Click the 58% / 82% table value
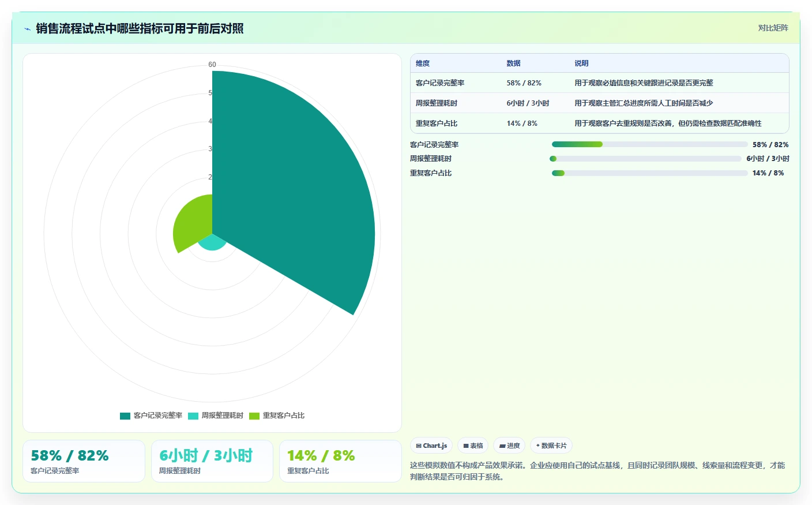Image resolution: width=812 pixels, height=505 pixels. (524, 83)
